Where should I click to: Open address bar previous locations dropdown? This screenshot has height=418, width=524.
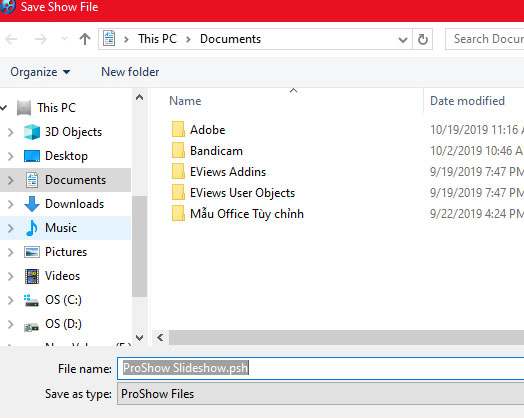[403, 40]
